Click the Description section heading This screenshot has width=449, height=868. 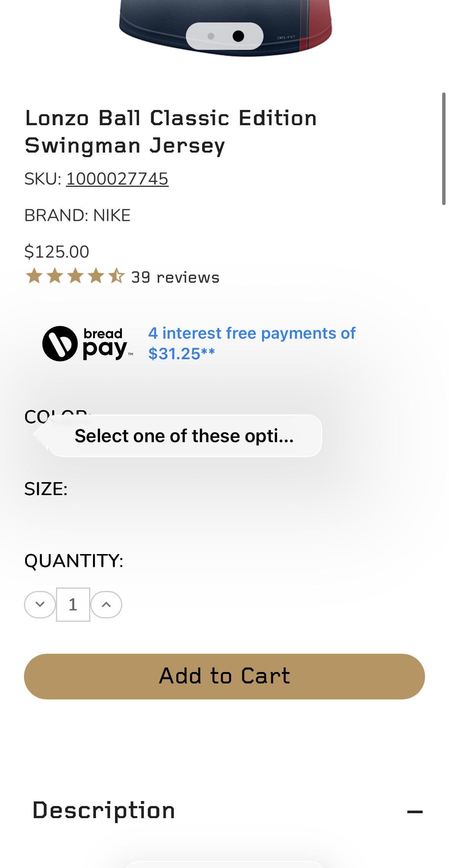pos(104,810)
